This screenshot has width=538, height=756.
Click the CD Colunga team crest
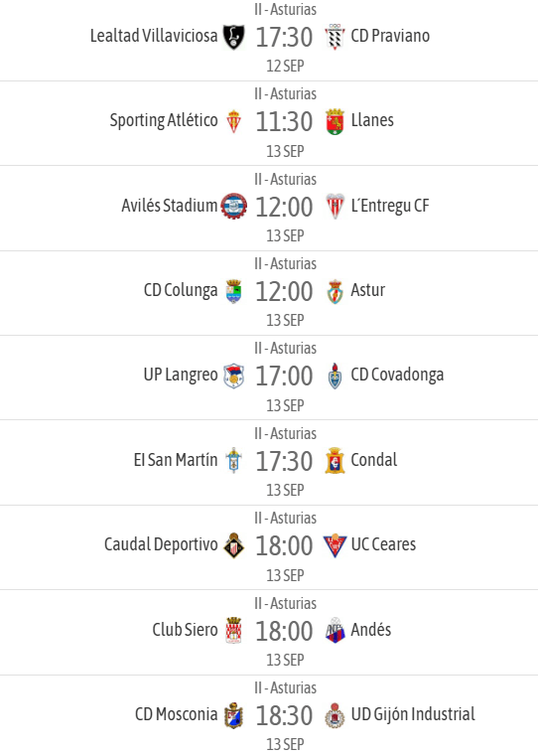pyautogui.click(x=233, y=291)
